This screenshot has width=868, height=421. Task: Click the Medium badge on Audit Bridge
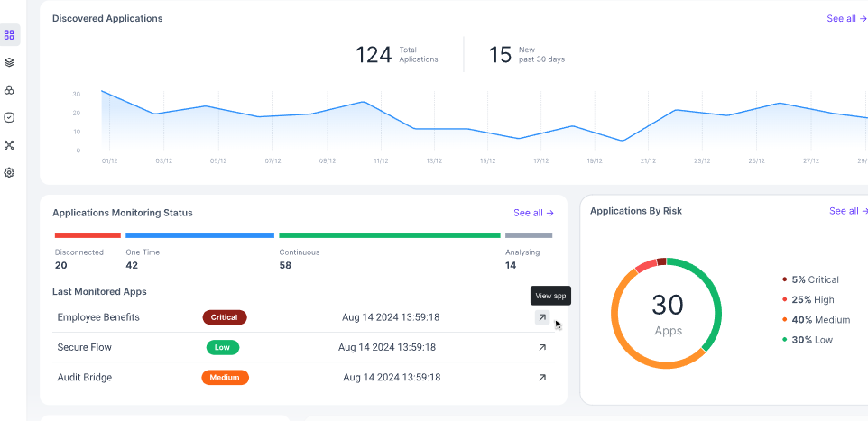point(226,378)
